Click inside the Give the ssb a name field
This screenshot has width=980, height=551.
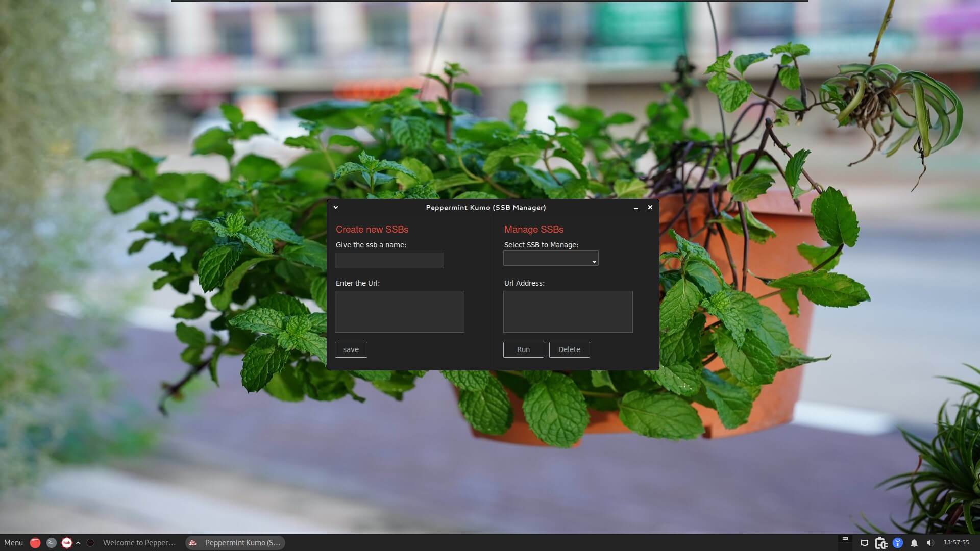click(x=389, y=260)
